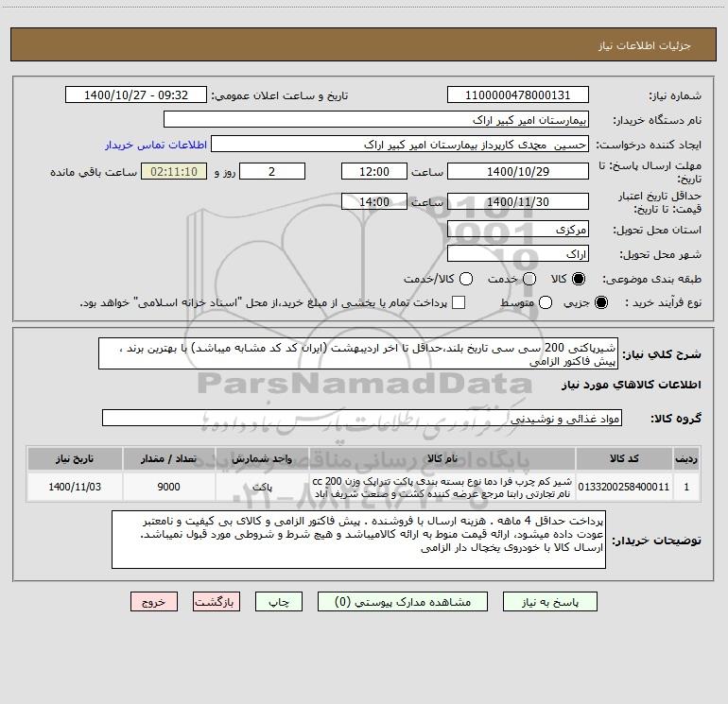Screen dimensions: 728x704
Task: Click the need date cell 1400/11/03
Action: coord(75,487)
